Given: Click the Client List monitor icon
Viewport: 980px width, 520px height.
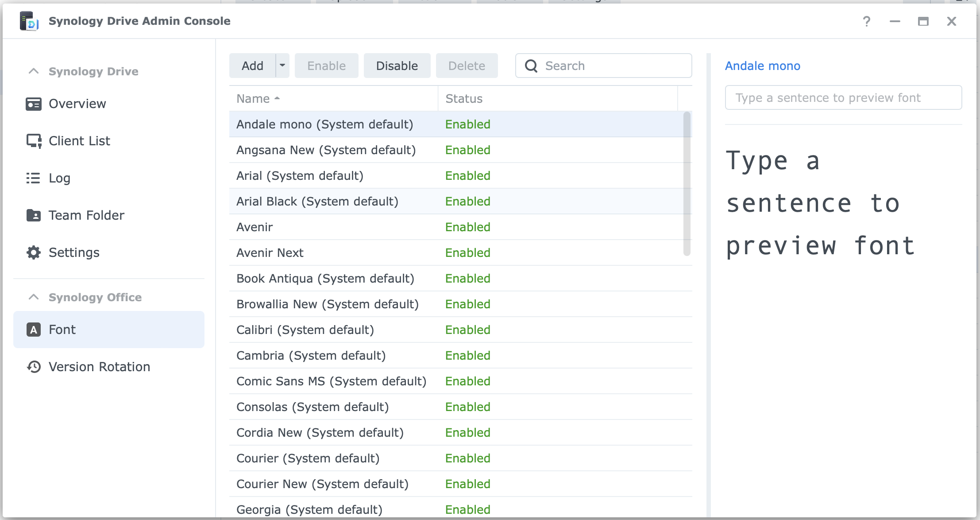Looking at the screenshot, I should point(34,141).
